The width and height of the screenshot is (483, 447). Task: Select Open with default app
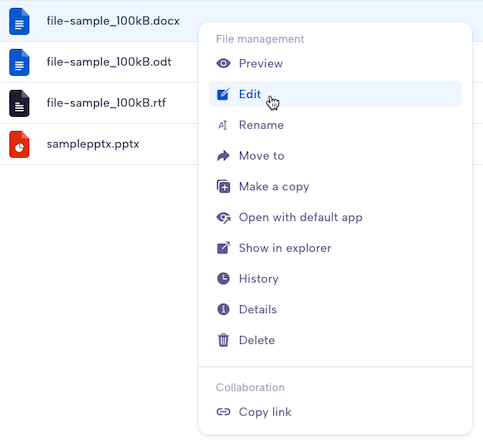pyautogui.click(x=335, y=217)
